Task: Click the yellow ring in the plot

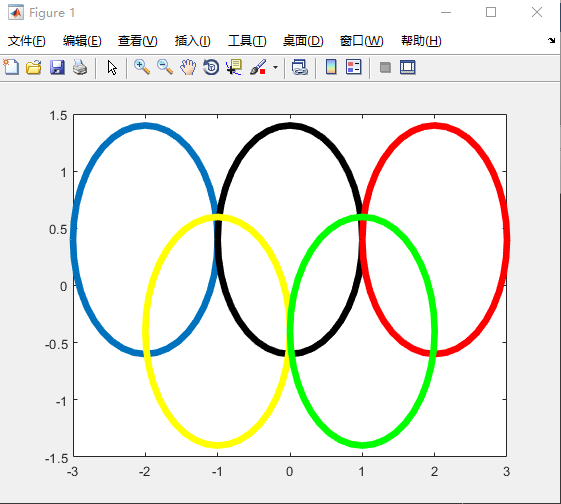Action: click(x=218, y=445)
